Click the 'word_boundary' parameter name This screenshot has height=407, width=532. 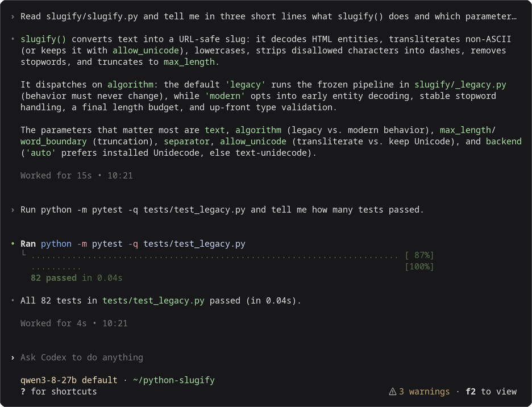[x=53, y=141]
